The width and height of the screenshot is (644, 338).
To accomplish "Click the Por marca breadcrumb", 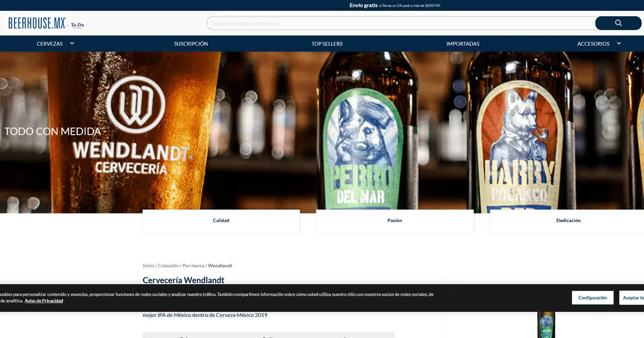I will click(x=193, y=265).
